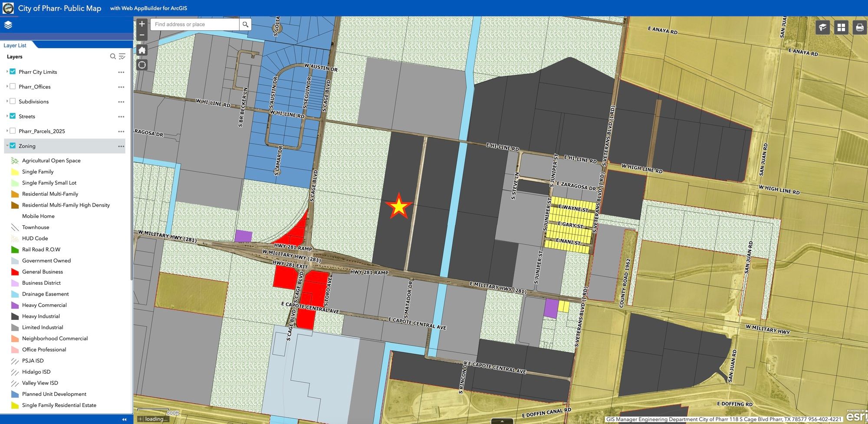Click the zoom out minus button
868x424 pixels.
pyautogui.click(x=142, y=35)
